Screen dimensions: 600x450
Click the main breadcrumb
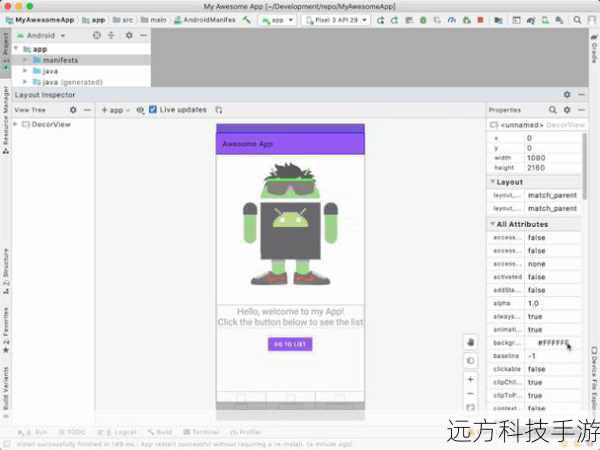153,20
